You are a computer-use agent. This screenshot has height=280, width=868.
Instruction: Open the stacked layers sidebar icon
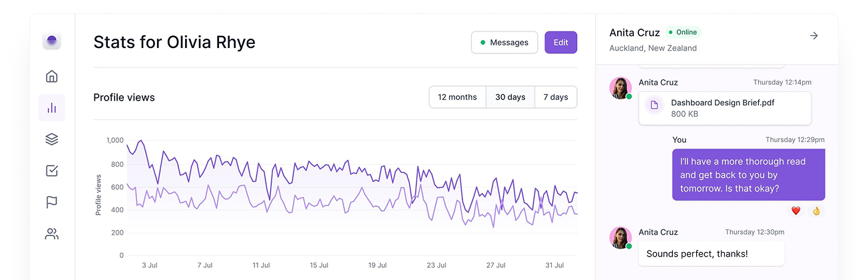click(x=52, y=139)
